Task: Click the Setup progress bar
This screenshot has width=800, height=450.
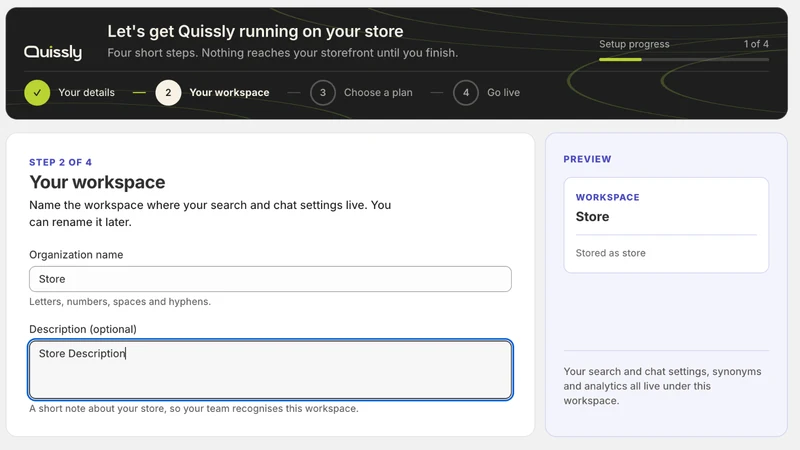Action: point(684,60)
